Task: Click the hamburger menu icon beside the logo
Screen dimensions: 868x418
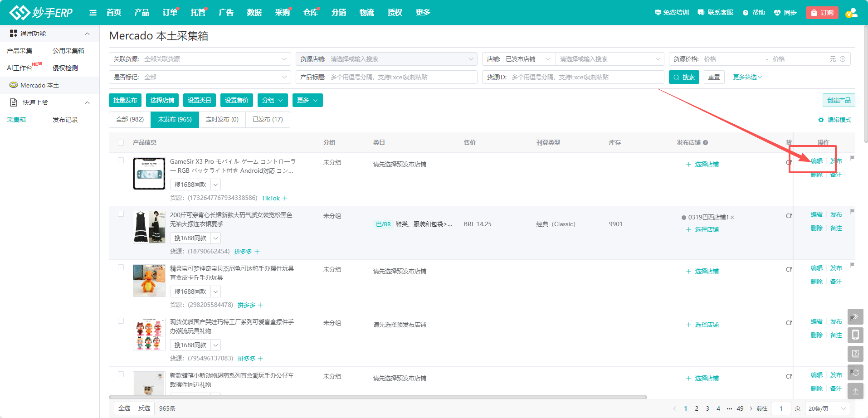Action: tap(93, 13)
